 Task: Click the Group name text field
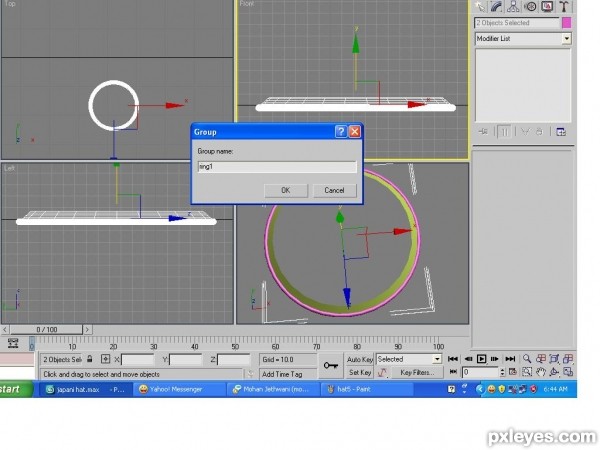[277, 167]
